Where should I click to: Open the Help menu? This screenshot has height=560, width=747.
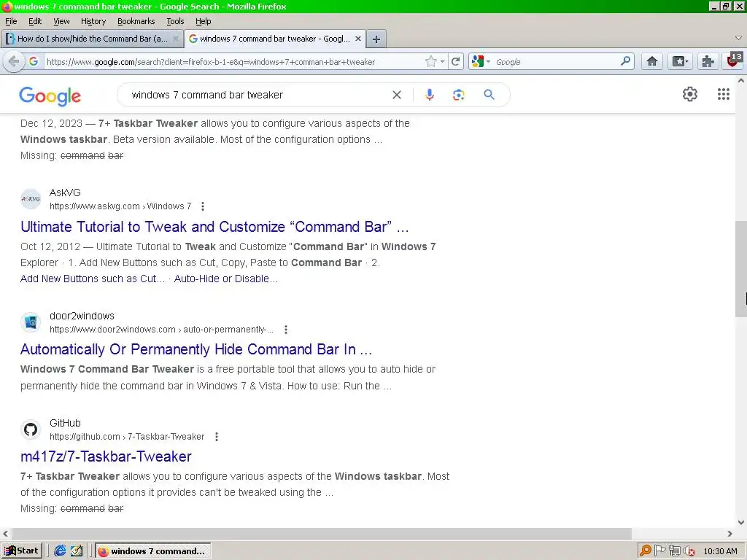[203, 21]
